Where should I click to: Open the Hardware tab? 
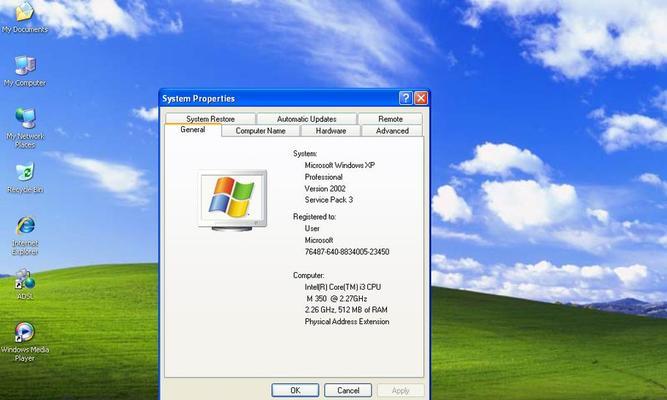coord(331,131)
